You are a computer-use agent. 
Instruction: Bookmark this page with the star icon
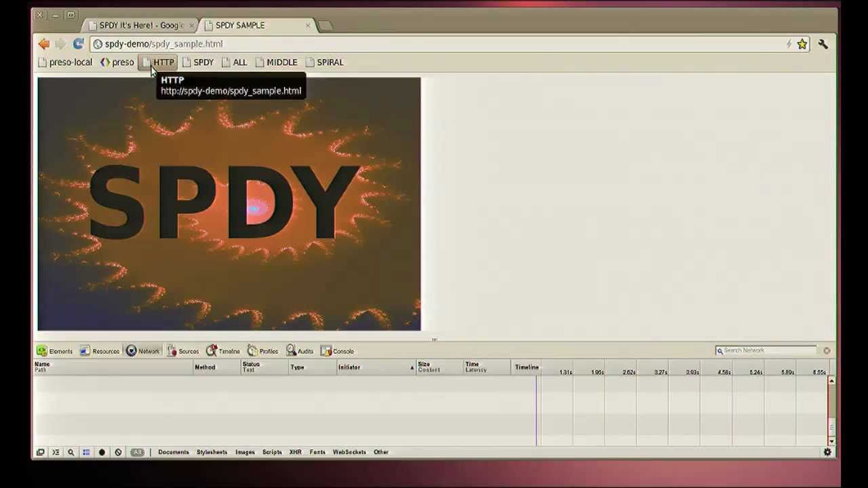[x=802, y=44]
